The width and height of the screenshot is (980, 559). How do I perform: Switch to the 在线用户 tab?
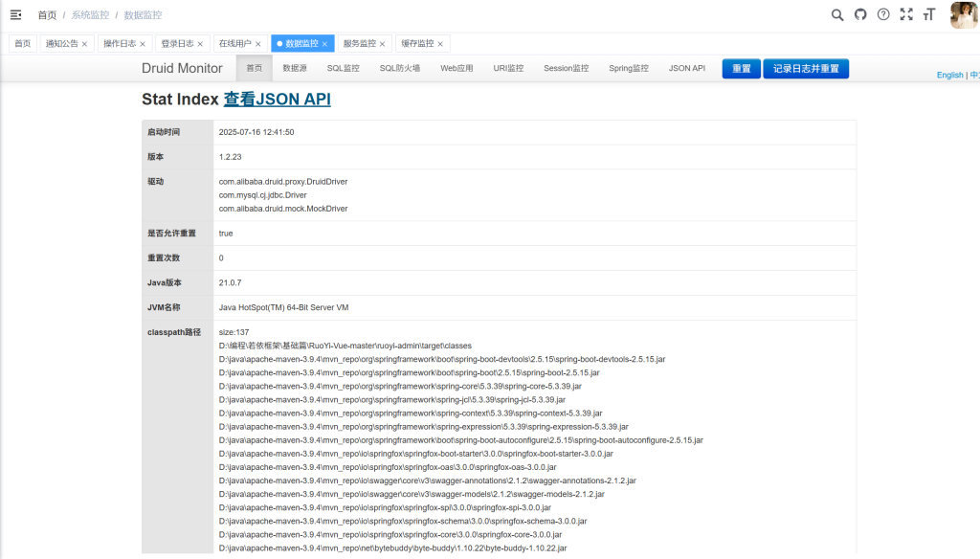(x=234, y=44)
